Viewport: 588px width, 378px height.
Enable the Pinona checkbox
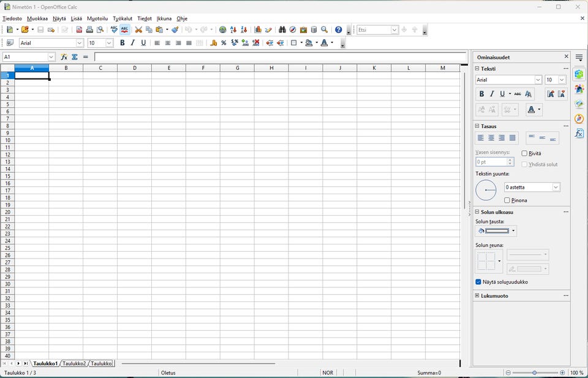click(507, 200)
